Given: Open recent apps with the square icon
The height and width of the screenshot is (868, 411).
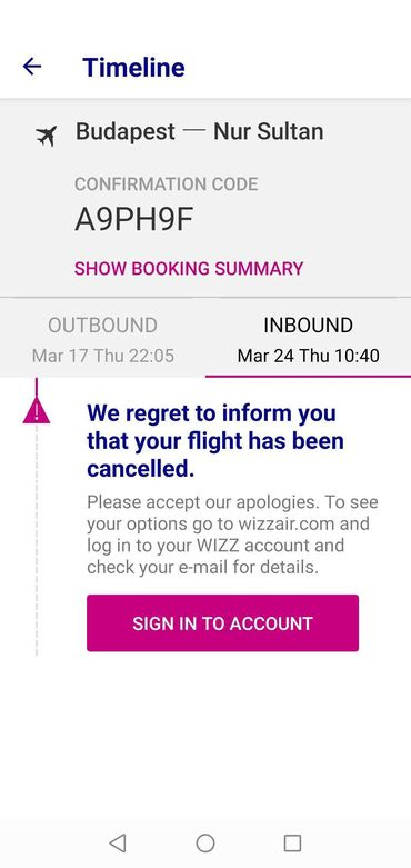Looking at the screenshot, I should point(292,843).
